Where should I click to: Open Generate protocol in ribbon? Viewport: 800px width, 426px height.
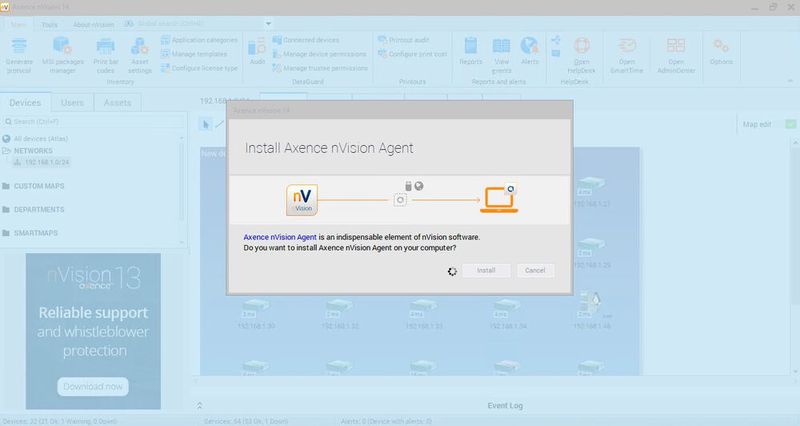coord(19,56)
